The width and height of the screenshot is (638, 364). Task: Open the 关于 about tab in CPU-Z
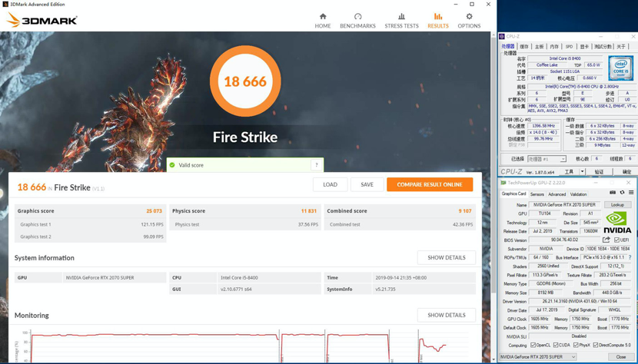(621, 47)
